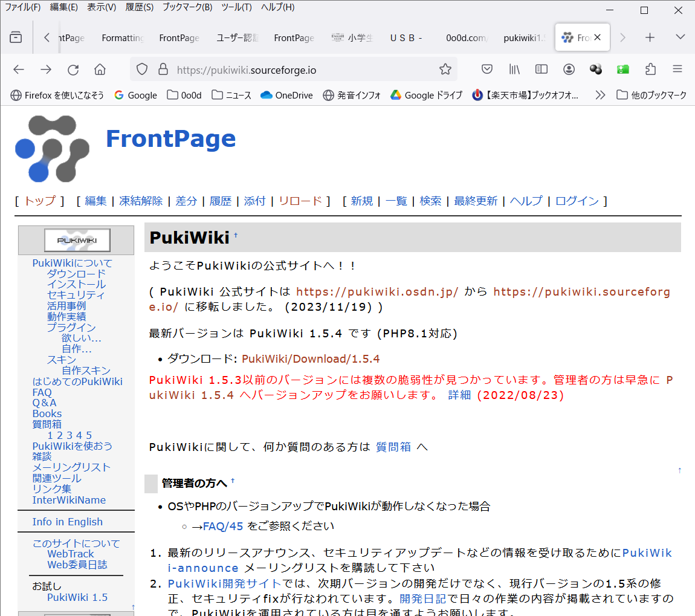
Task: Click the 凍結解除 link
Action: coord(141,201)
